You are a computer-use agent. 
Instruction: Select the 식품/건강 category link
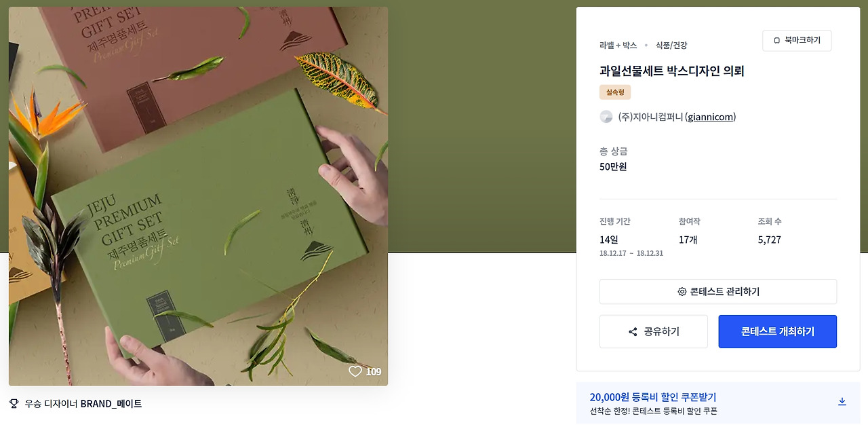(x=671, y=45)
